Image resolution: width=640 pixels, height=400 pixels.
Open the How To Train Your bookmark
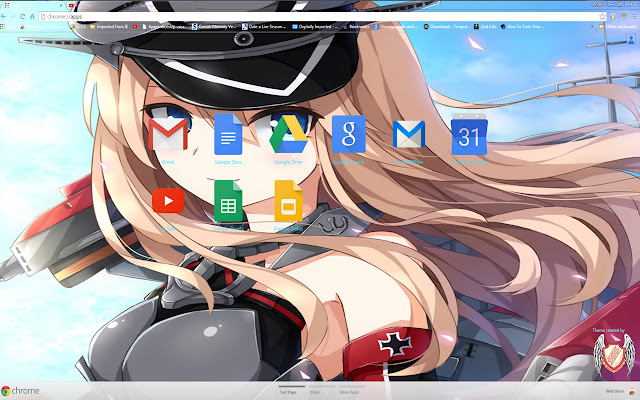point(523,27)
